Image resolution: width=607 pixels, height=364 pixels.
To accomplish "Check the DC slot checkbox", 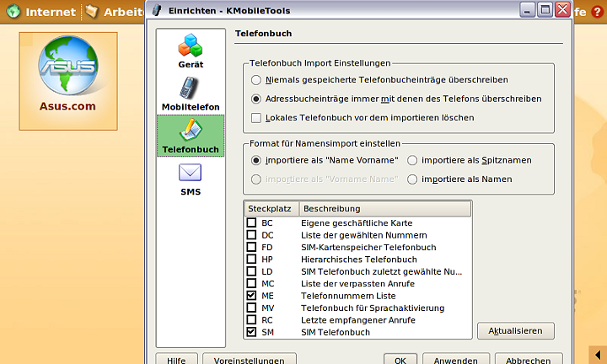I will click(x=251, y=235).
